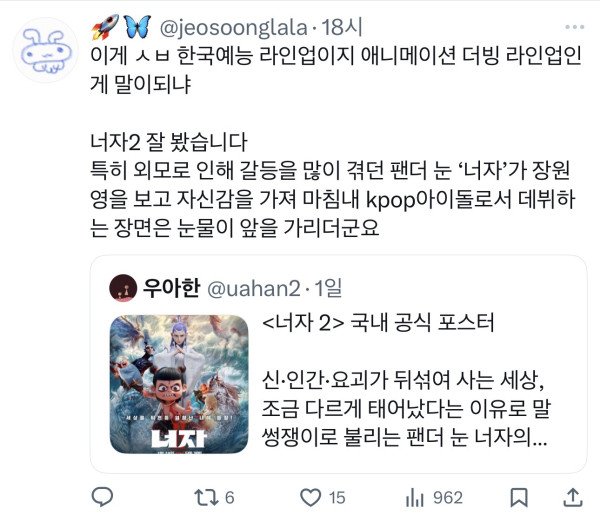Open the quoted tweet's 1일 timestamp
This screenshot has height=515, width=600.
point(328,288)
